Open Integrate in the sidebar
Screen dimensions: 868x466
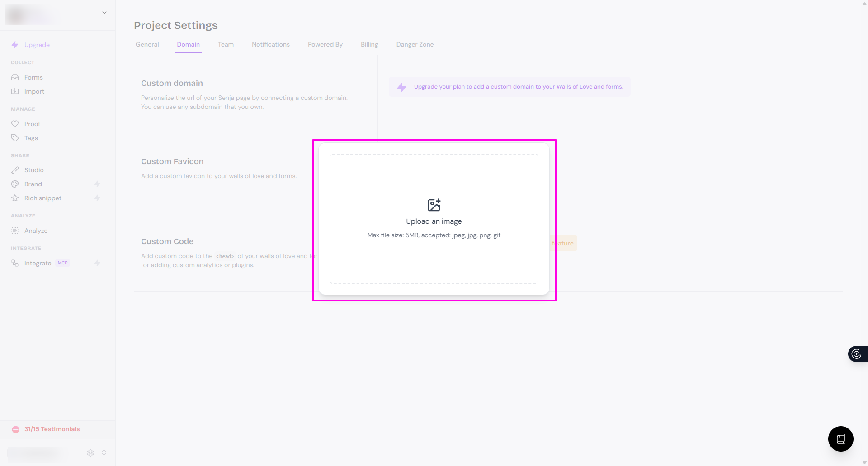click(x=38, y=263)
